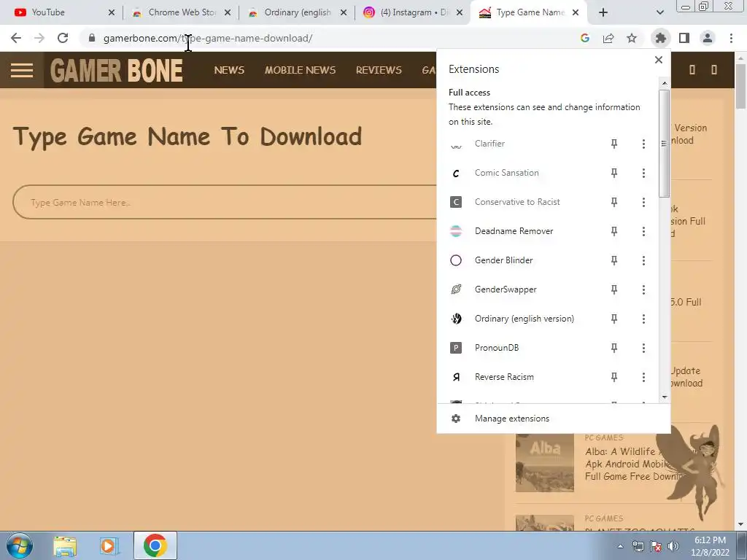Open more options for Reverse Racism

[x=643, y=377]
